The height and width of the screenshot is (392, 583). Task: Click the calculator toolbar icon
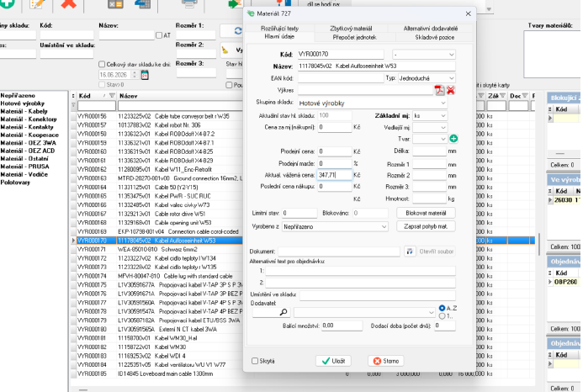click(115, 3)
